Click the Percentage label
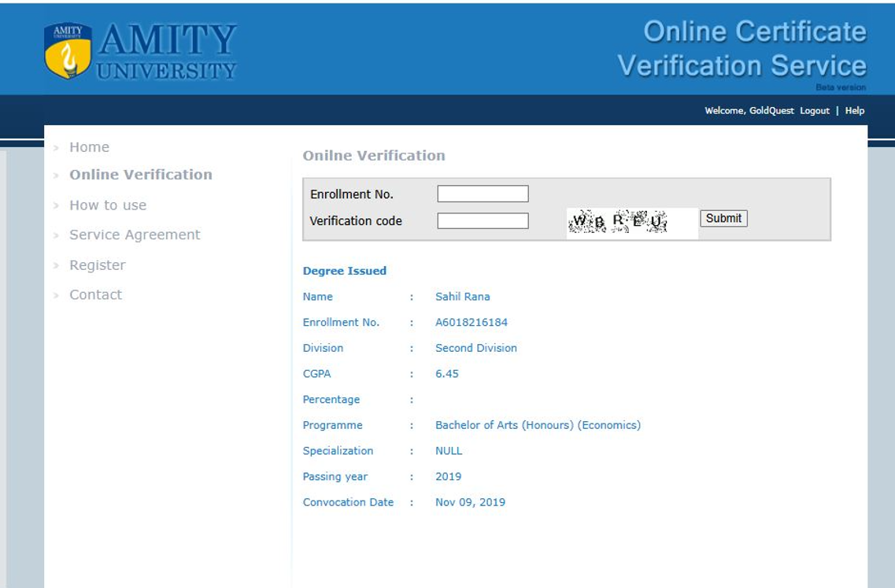Image resolution: width=895 pixels, height=588 pixels. (x=331, y=400)
